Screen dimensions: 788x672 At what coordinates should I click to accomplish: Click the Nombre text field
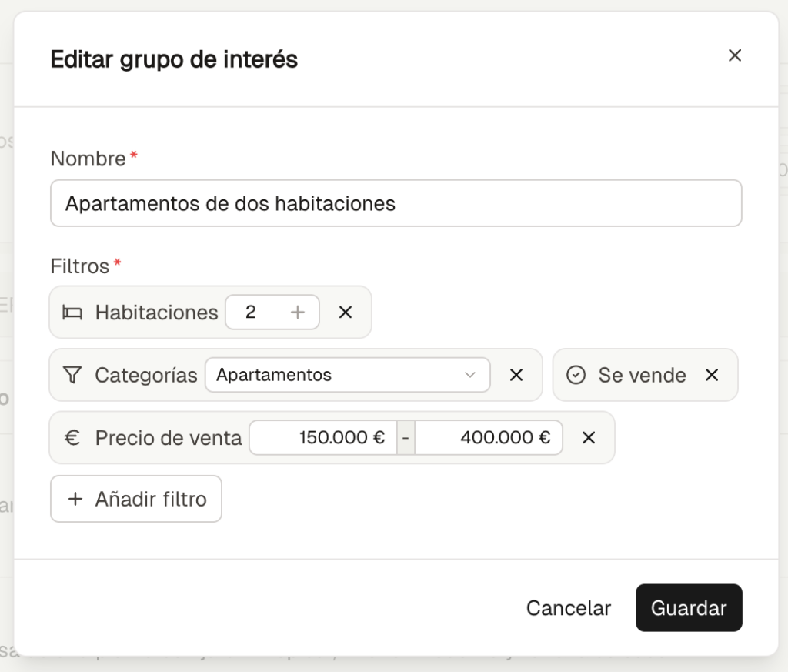pyautogui.click(x=396, y=203)
